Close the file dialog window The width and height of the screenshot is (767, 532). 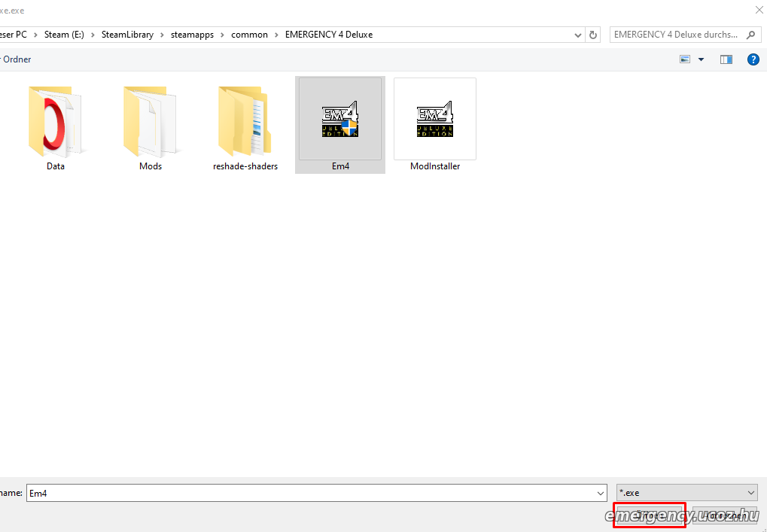759,9
